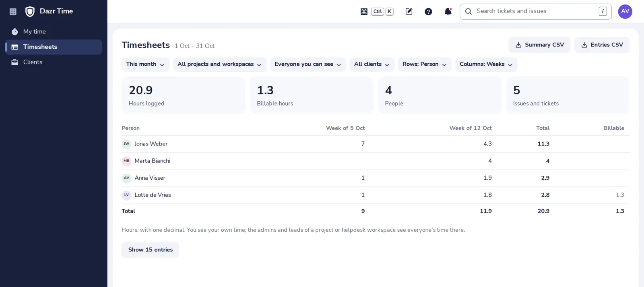Click the 1 Oct - 31 Oct date range
Image resolution: width=644 pixels, height=287 pixels.
(x=194, y=46)
